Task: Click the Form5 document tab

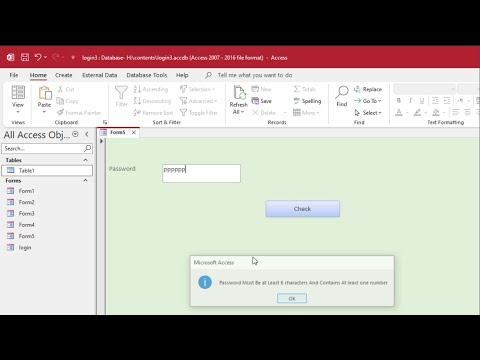Action: point(118,132)
